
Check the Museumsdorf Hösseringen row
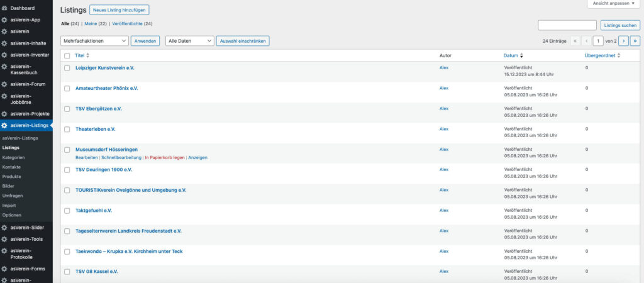67,150
